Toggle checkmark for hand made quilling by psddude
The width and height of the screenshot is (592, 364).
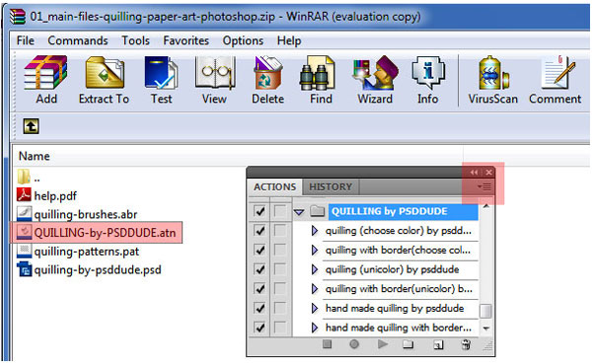pyautogui.click(x=259, y=308)
